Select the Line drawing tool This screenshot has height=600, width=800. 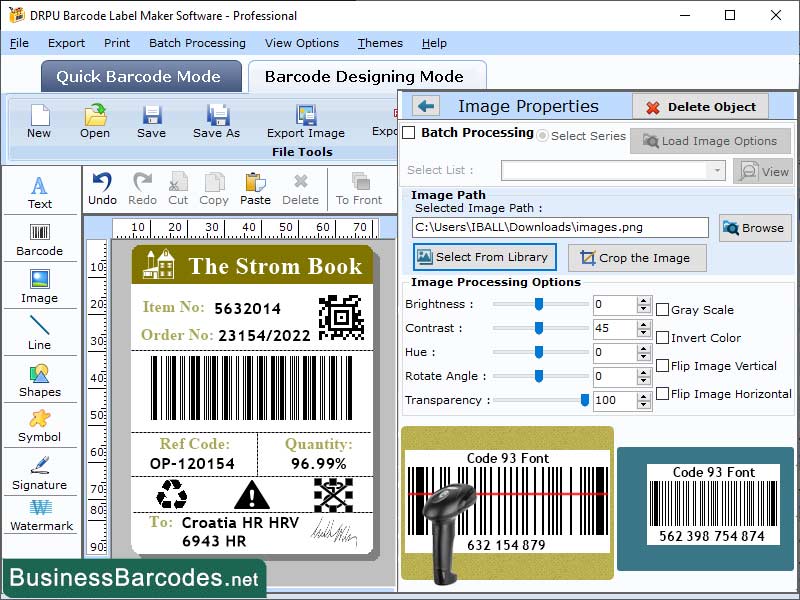click(40, 332)
